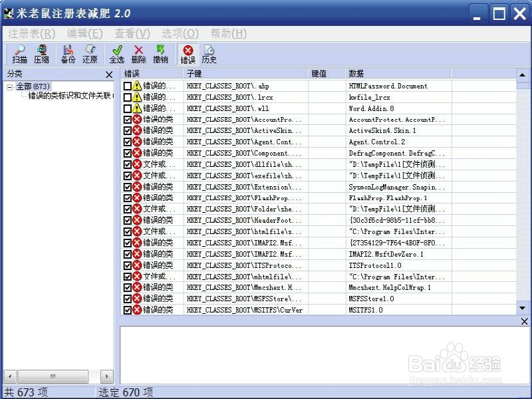Click warning icon on the .lrcx row
This screenshot has height=399, width=532.
click(x=137, y=97)
